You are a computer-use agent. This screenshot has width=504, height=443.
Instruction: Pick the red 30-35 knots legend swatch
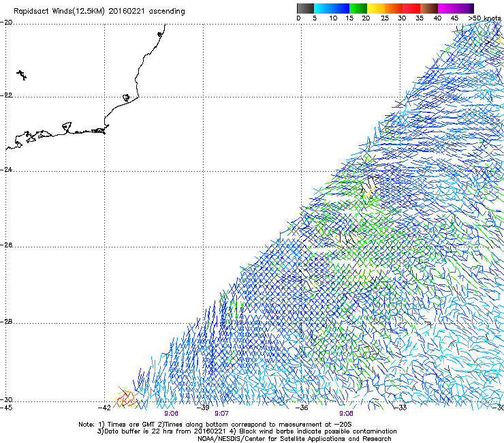point(411,8)
